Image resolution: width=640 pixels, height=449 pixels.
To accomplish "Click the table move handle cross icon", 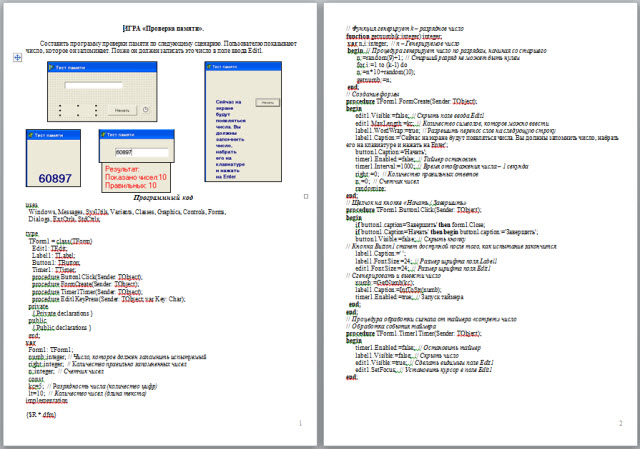I will (x=17, y=59).
